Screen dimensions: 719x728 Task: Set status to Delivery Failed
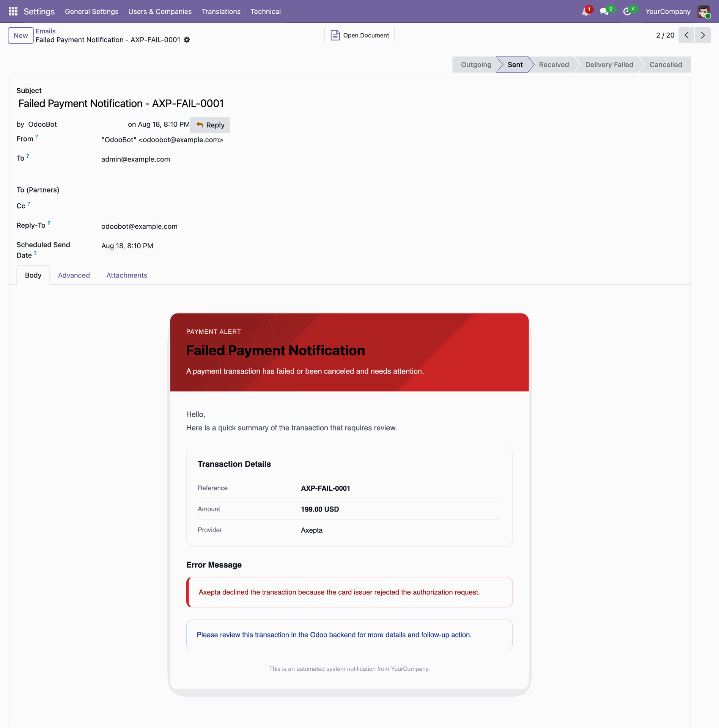pos(609,64)
